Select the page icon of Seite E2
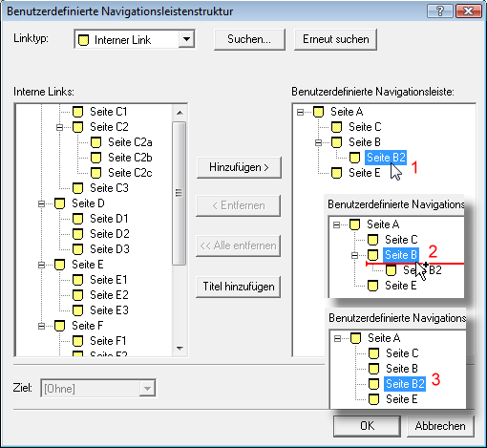The image size is (487, 448). (x=77, y=295)
